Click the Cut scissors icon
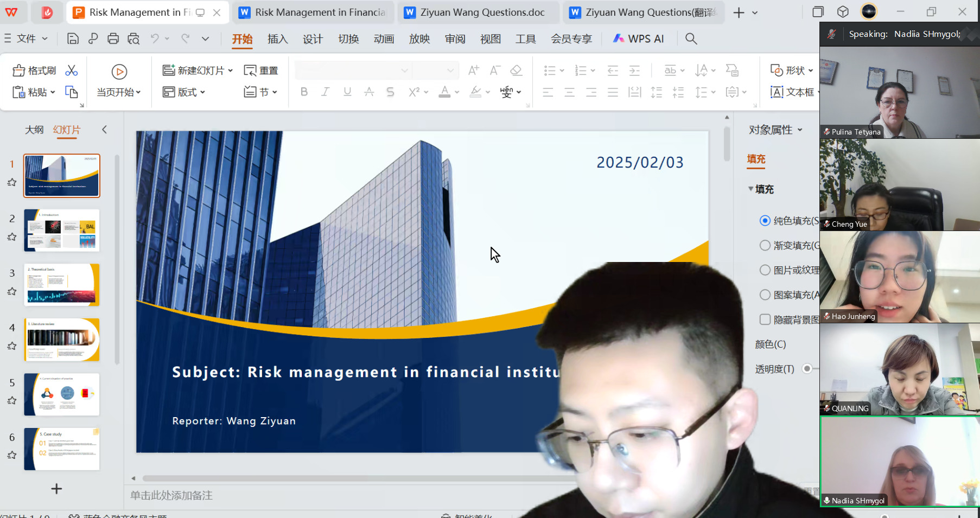Viewport: 980px width, 518px height. tap(72, 71)
